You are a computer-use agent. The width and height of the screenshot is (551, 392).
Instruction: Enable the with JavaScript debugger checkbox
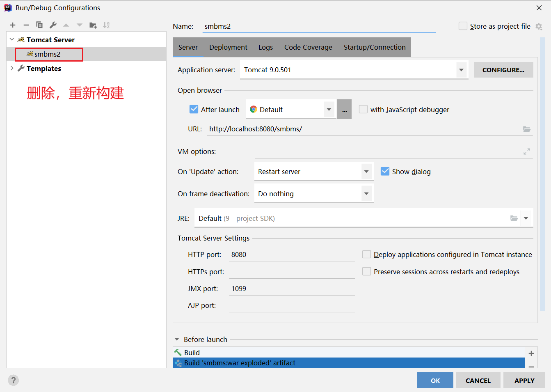[x=363, y=110]
